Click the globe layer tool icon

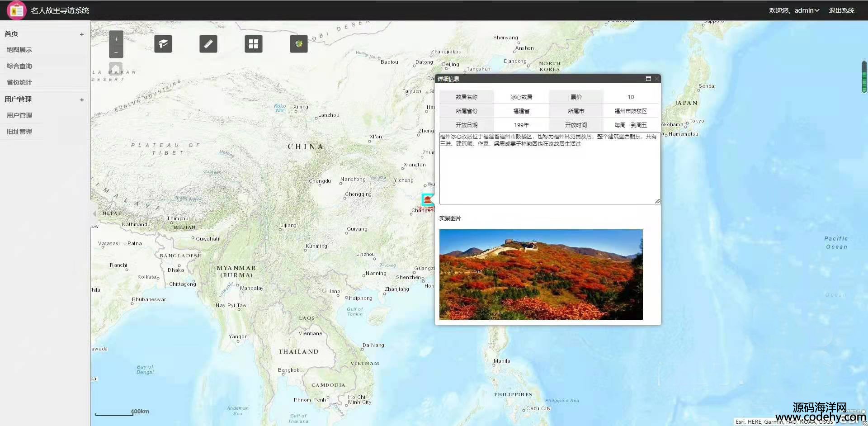coord(299,44)
